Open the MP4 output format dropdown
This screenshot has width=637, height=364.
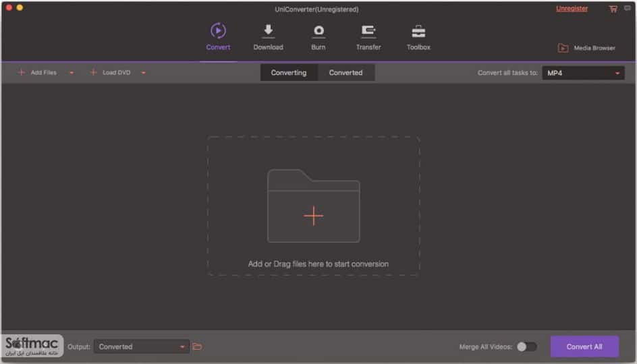tap(583, 73)
